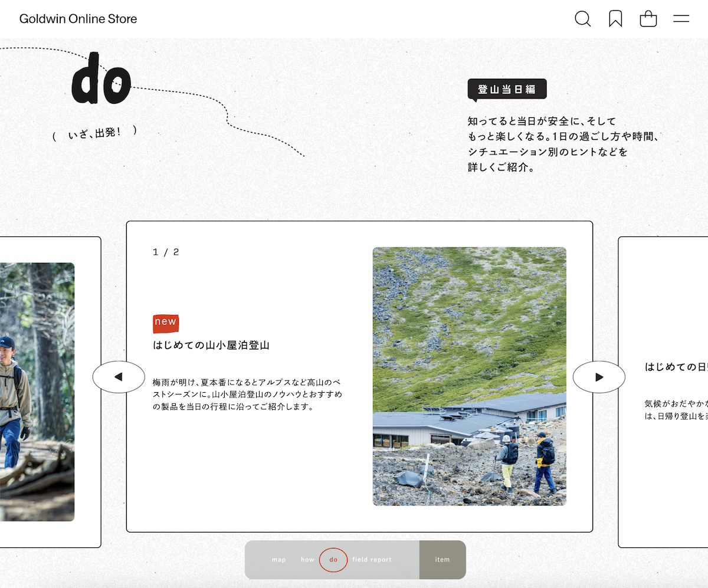Expand the hamburger menu icon

(681, 19)
